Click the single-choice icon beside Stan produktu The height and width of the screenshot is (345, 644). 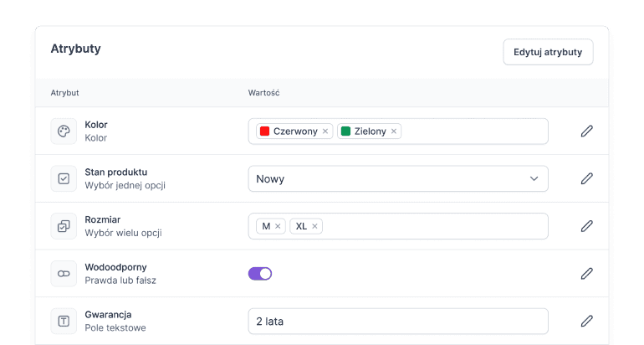pyautogui.click(x=64, y=178)
